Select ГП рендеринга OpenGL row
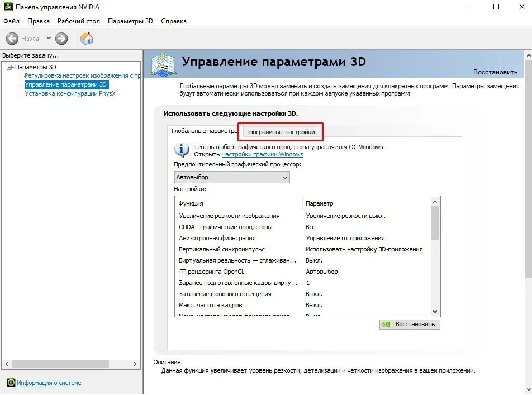This screenshot has width=532, height=395. [x=304, y=272]
